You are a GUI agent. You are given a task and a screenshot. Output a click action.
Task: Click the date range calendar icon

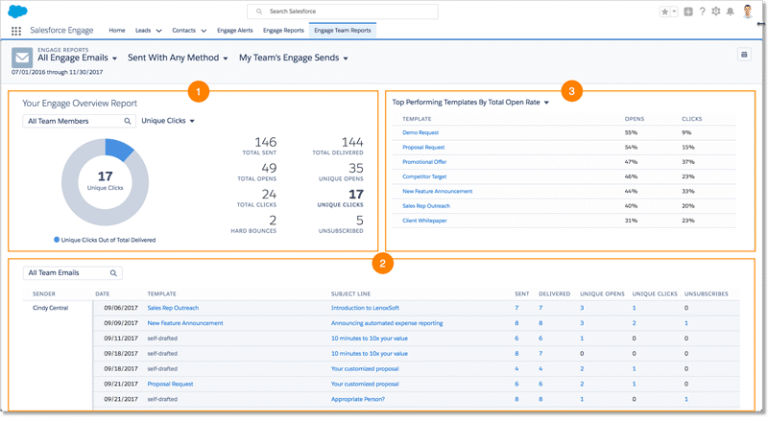[744, 54]
